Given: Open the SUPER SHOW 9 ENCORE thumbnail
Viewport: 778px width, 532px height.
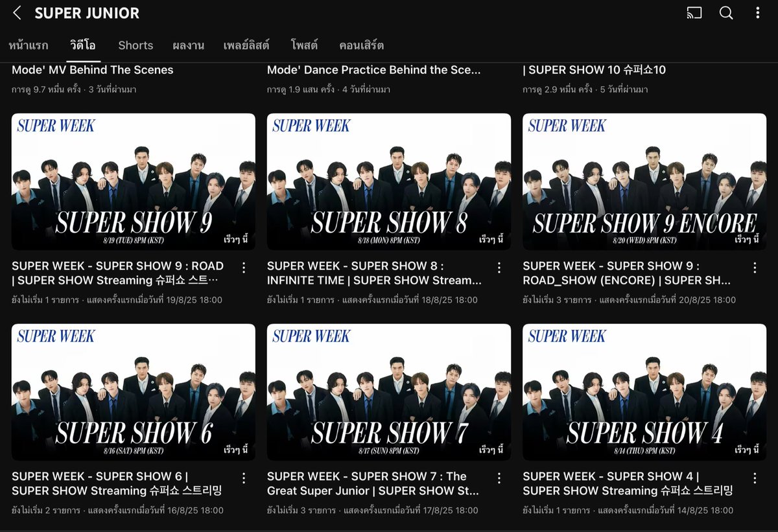Looking at the screenshot, I should 644,181.
